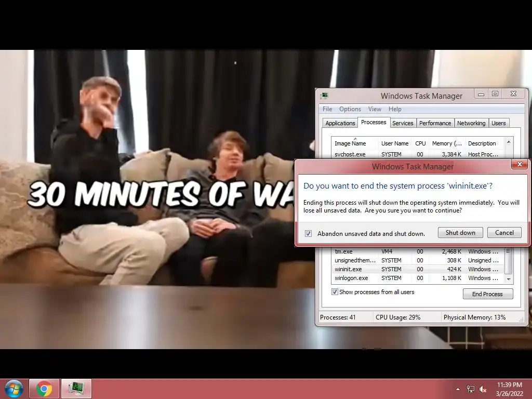The image size is (532, 399).
Task: Click the VM4 user name cell
Action: click(387, 251)
